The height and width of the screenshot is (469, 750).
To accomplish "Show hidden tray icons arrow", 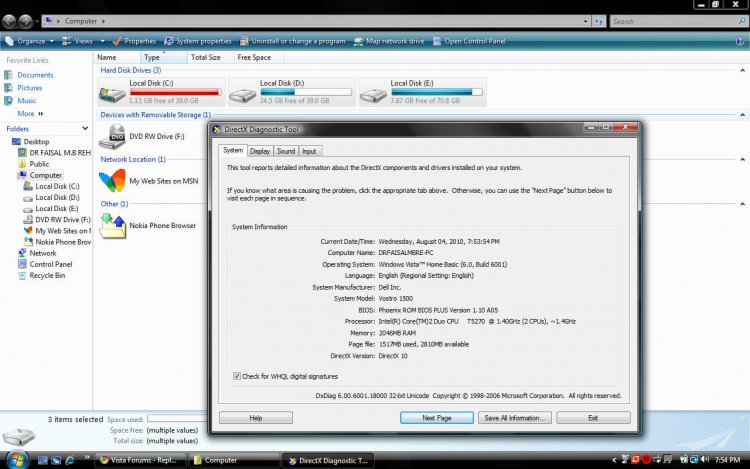I will (x=614, y=460).
